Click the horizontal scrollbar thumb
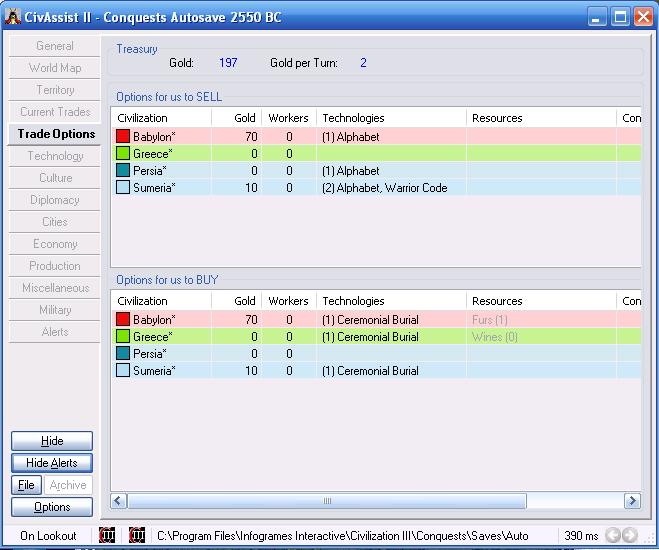The height and width of the screenshot is (550, 659). point(327,501)
